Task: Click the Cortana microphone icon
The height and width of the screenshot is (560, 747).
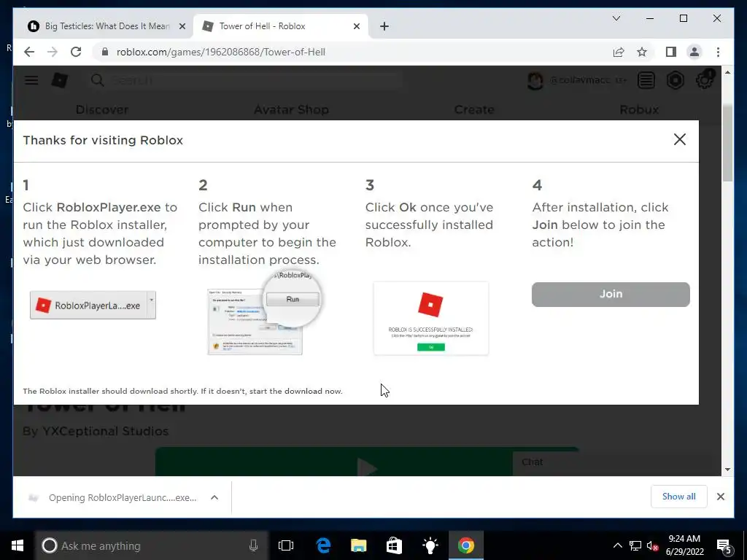Action: 253,545
